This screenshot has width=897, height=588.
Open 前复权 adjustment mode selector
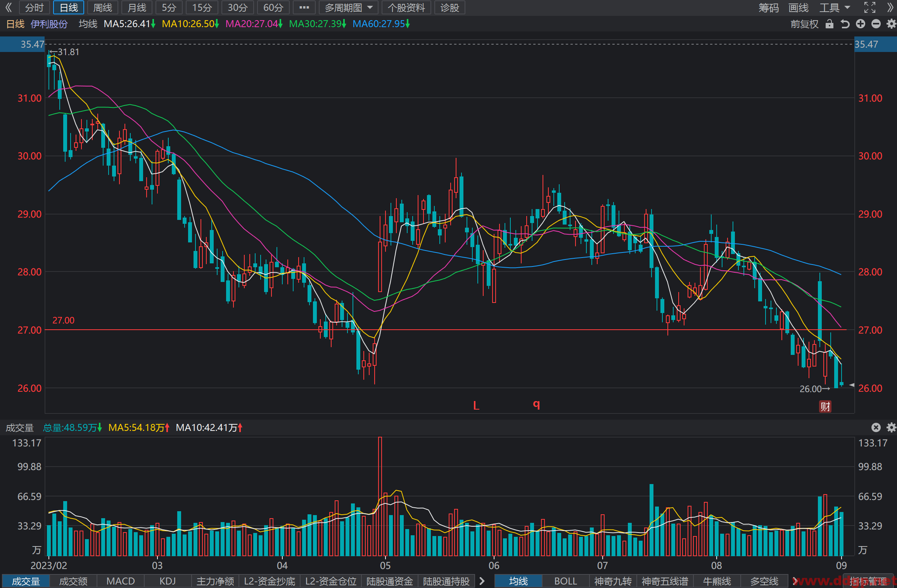click(804, 24)
